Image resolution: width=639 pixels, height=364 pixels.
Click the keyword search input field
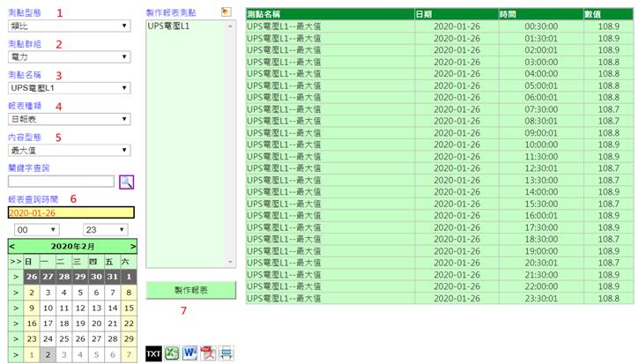(61, 182)
